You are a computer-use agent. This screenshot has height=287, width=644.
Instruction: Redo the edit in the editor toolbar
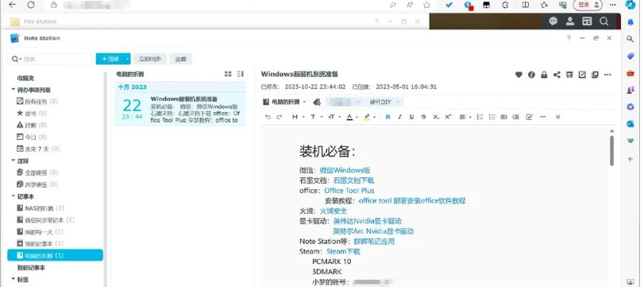(280, 117)
